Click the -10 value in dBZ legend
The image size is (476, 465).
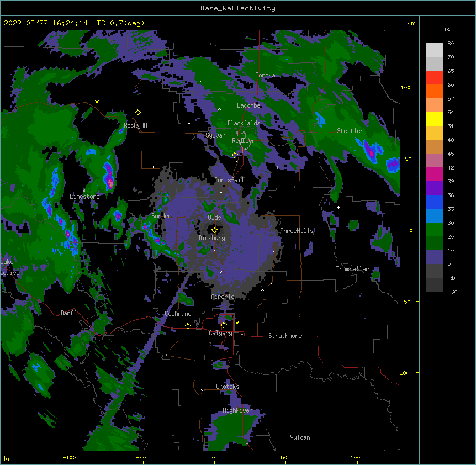[452, 278]
